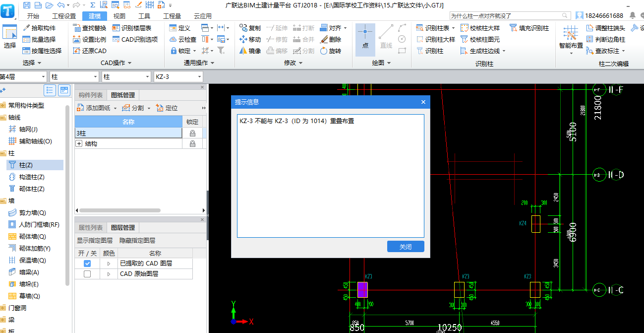Open 调整柱端头 adjust column end
The width and height of the screenshot is (644, 333).
tap(605, 28)
